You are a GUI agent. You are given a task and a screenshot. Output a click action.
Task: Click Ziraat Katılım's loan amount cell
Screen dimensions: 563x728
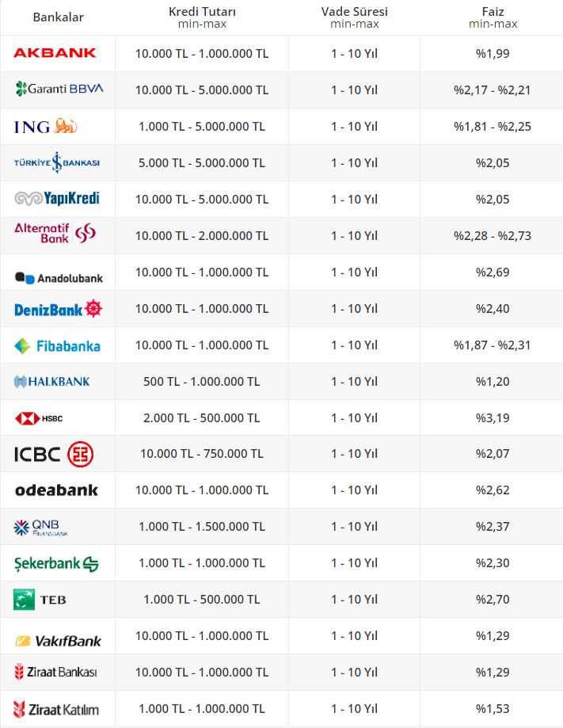point(202,709)
